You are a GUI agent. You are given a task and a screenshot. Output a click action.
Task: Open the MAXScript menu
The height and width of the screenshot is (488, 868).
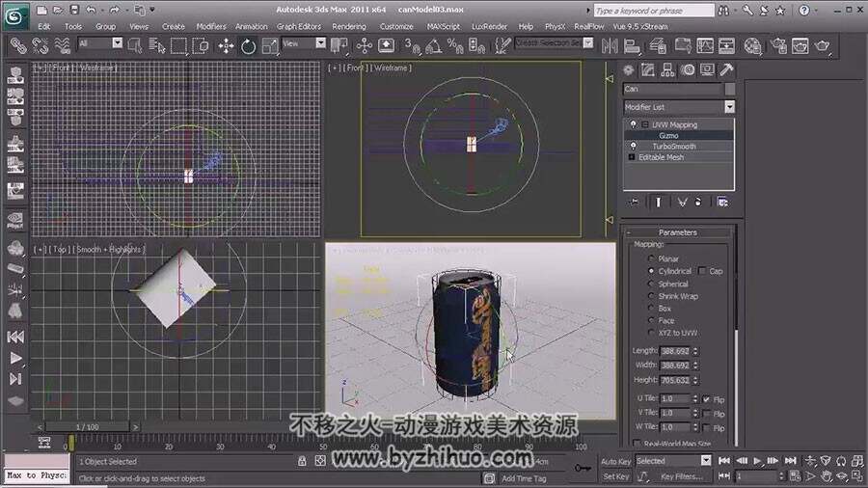[x=444, y=26]
